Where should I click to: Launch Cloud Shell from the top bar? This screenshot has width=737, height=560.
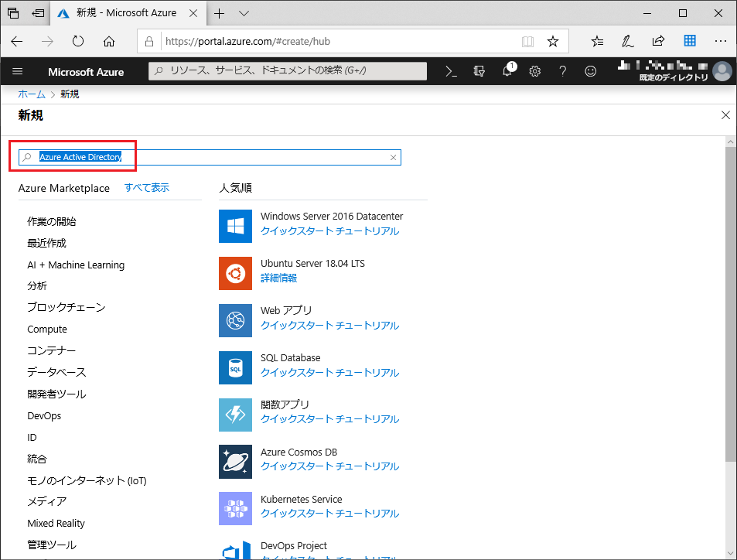tap(451, 71)
